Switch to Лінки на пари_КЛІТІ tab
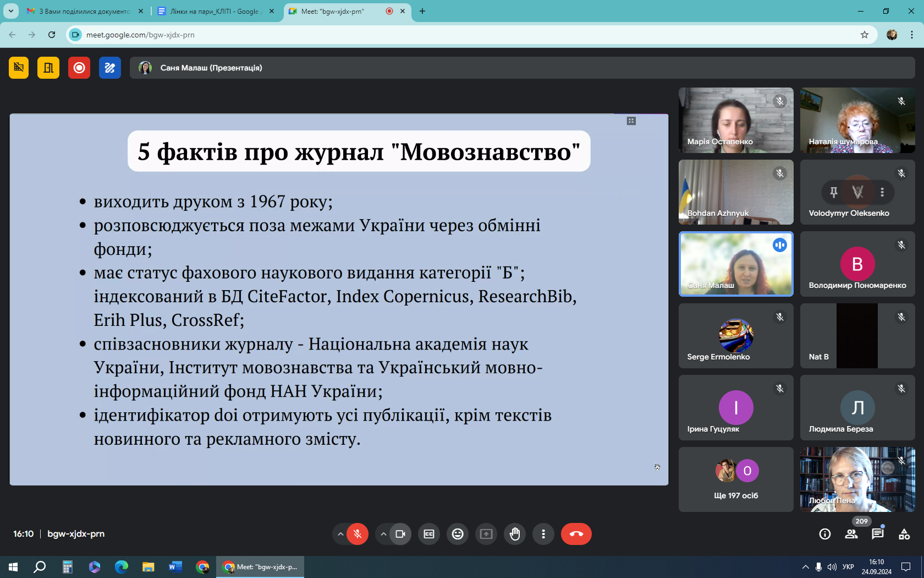 215,11
